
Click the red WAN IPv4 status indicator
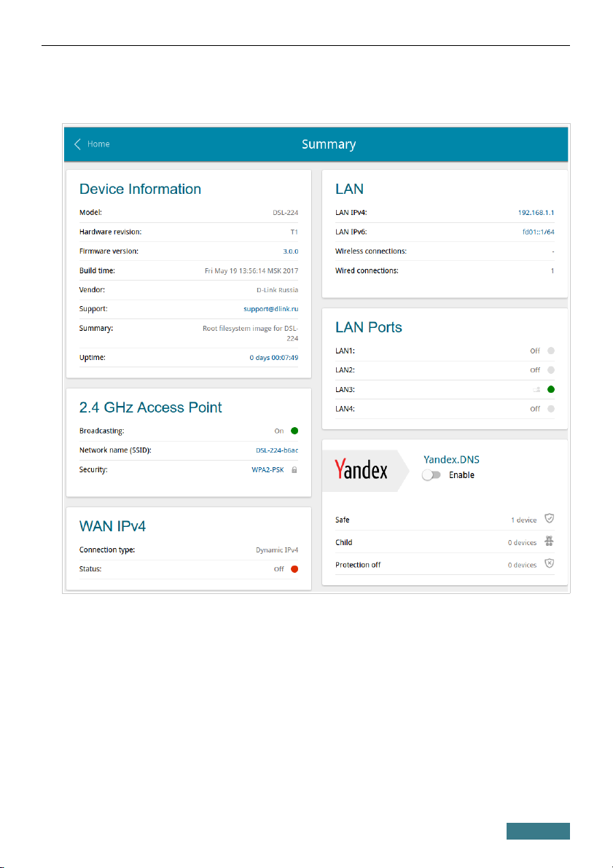click(x=294, y=569)
